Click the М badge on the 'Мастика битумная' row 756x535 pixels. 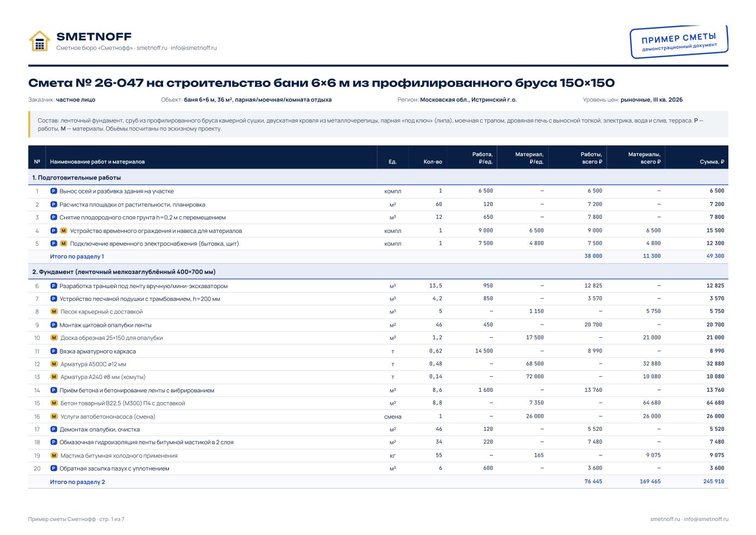tap(54, 456)
